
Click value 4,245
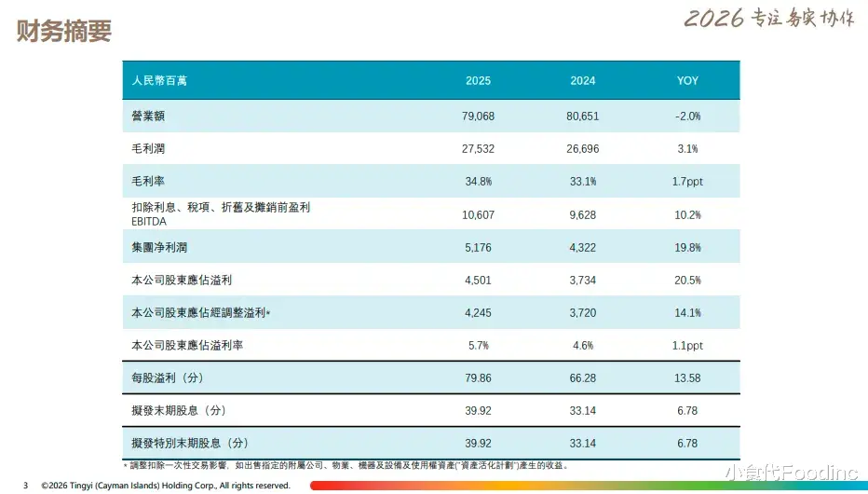[479, 313]
